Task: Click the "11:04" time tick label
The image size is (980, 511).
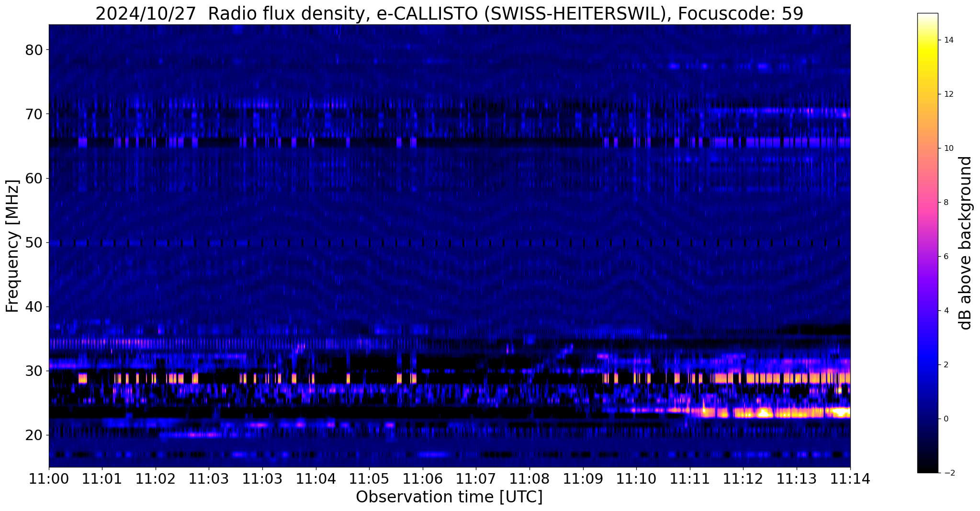Action: (316, 478)
